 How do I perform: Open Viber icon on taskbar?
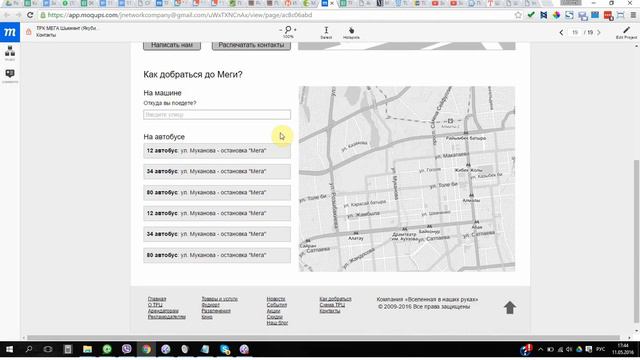click(x=127, y=349)
